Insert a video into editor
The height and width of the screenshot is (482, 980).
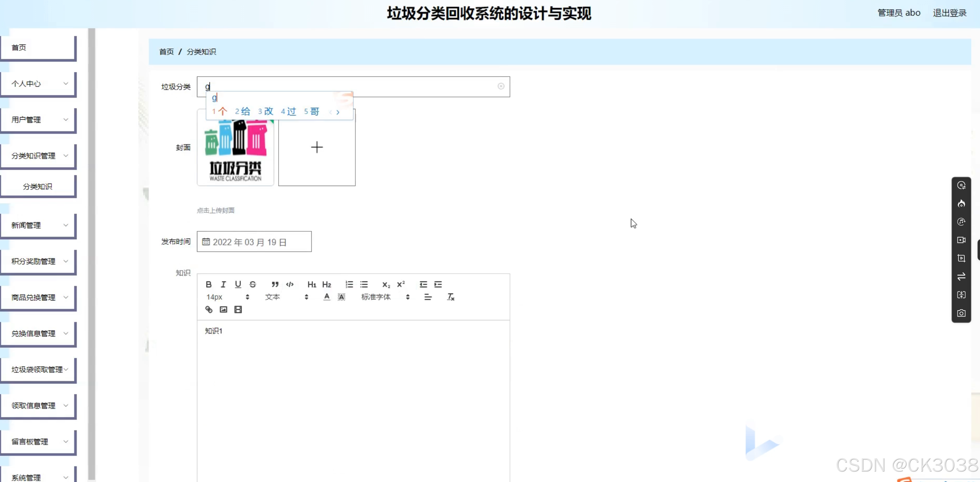point(238,310)
